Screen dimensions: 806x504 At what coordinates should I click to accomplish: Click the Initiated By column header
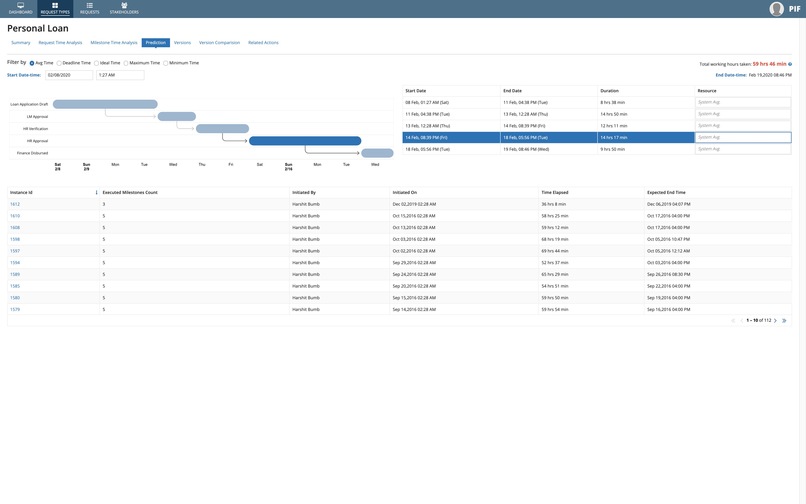[304, 192]
